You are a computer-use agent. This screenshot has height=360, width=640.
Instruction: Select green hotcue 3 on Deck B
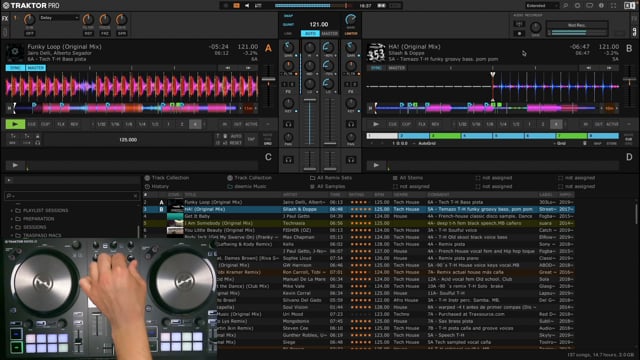point(445,136)
